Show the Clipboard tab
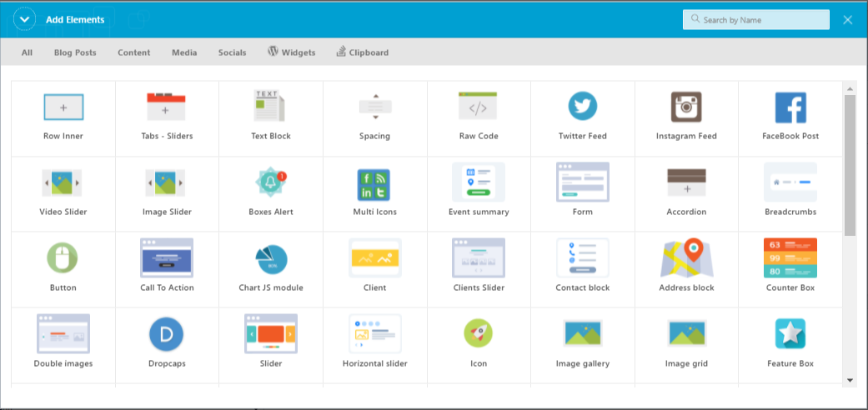This screenshot has height=410, width=868. coord(363,52)
